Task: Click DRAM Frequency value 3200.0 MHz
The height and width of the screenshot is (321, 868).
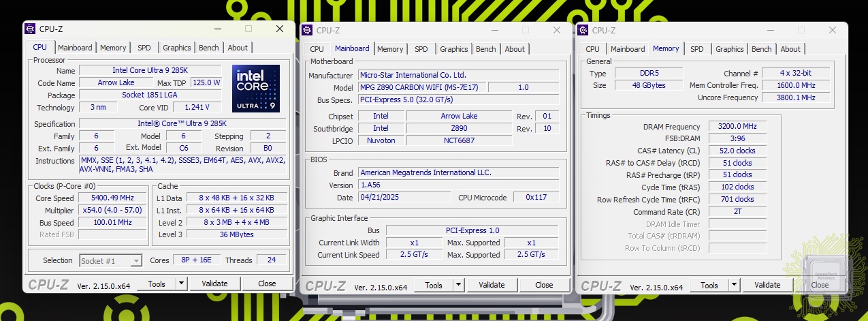Action: tap(737, 126)
